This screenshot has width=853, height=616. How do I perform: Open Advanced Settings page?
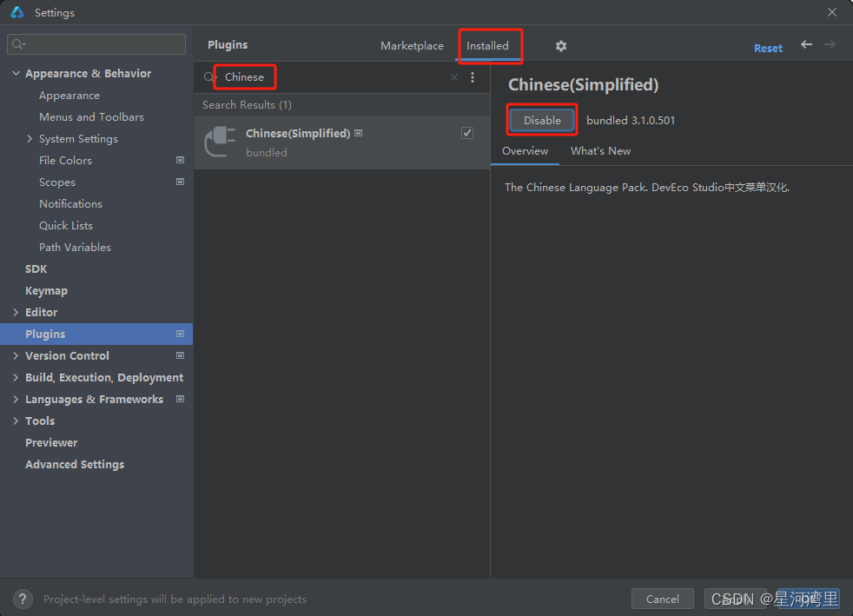[x=75, y=464]
